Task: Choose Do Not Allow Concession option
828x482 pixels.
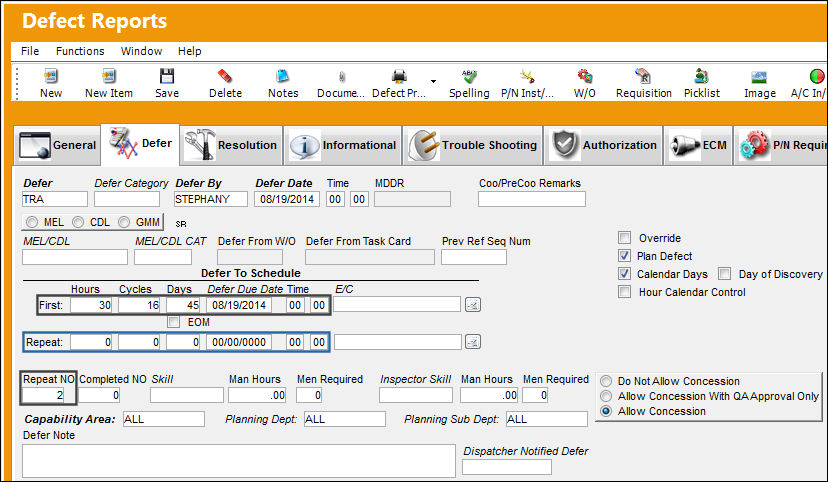Action: [606, 381]
